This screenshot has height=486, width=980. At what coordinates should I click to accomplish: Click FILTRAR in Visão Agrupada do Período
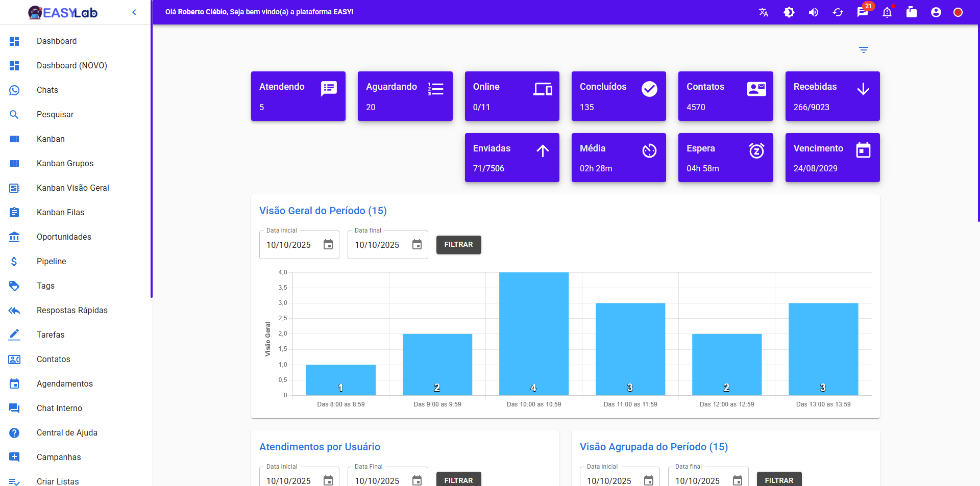click(779, 479)
